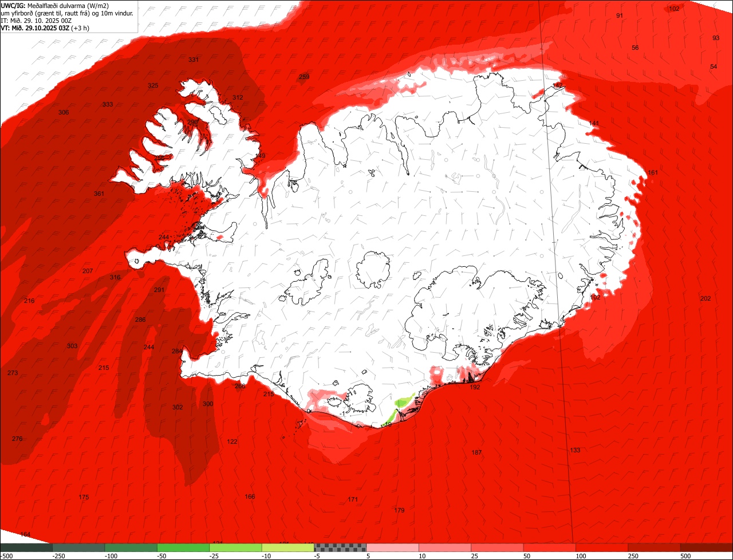Click the flux value 149
This screenshot has width=733, height=560.
(260, 156)
